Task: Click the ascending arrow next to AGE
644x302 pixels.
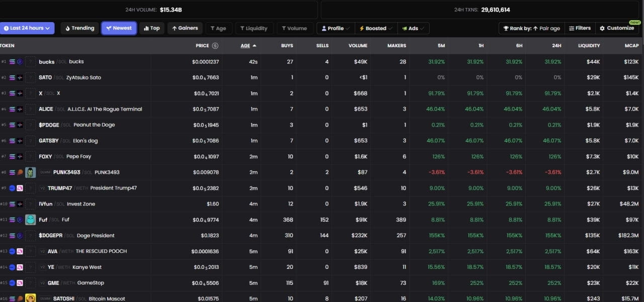Action: 255,46
